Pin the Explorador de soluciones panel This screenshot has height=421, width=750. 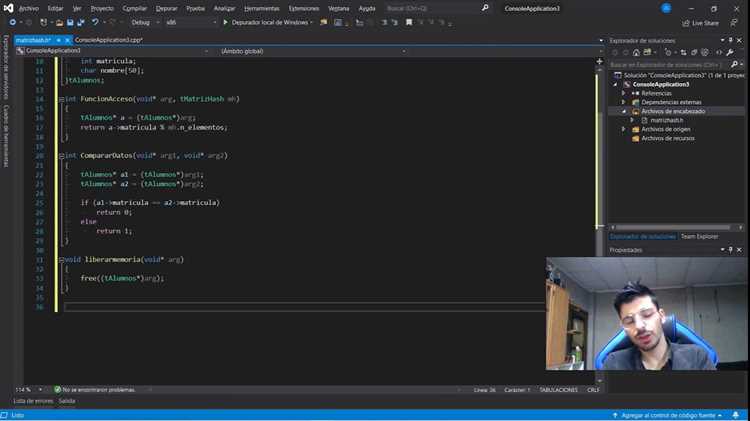[730, 41]
